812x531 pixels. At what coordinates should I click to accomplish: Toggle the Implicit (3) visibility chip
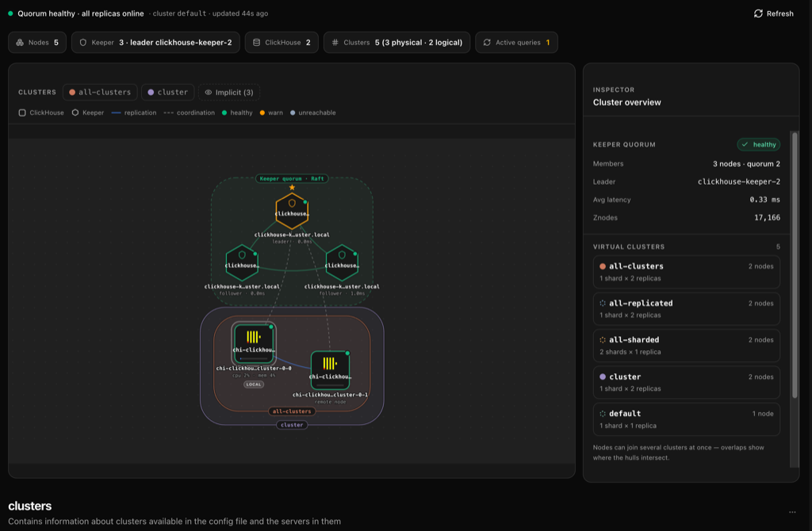coord(229,92)
